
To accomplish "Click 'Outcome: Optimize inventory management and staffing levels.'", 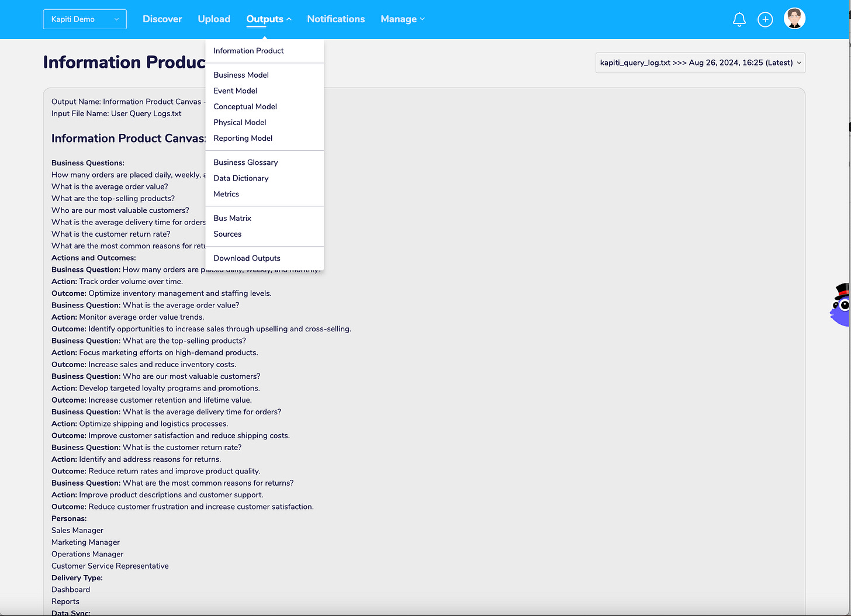I will click(x=161, y=293).
